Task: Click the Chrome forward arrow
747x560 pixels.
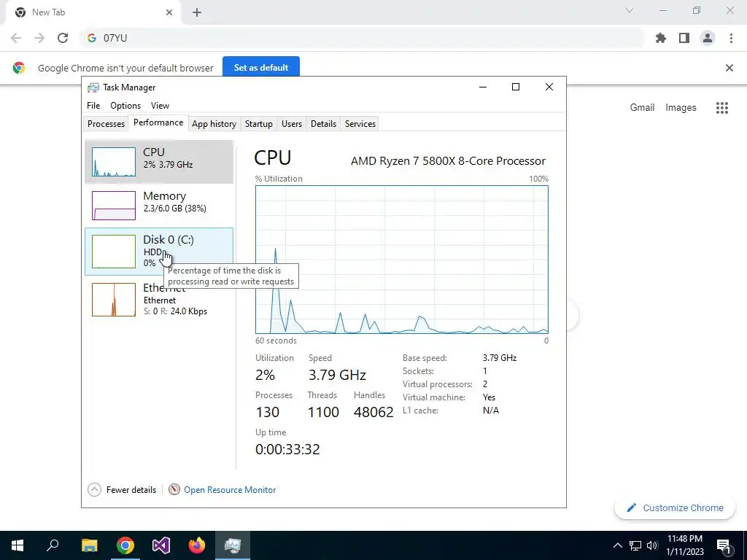Action: [x=39, y=38]
